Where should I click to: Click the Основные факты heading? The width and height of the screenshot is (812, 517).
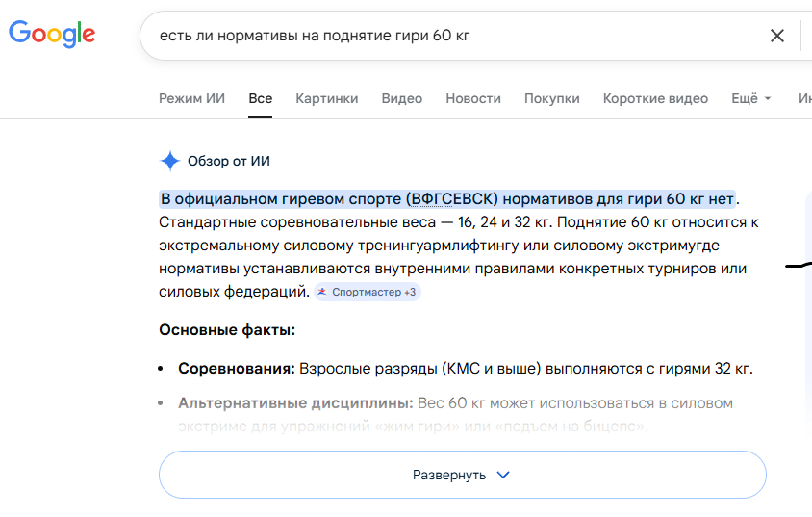tap(227, 330)
